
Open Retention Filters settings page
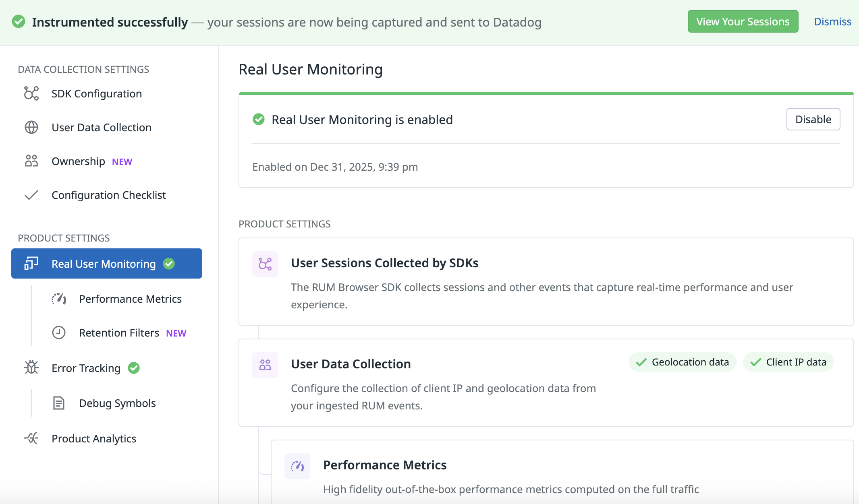(119, 333)
